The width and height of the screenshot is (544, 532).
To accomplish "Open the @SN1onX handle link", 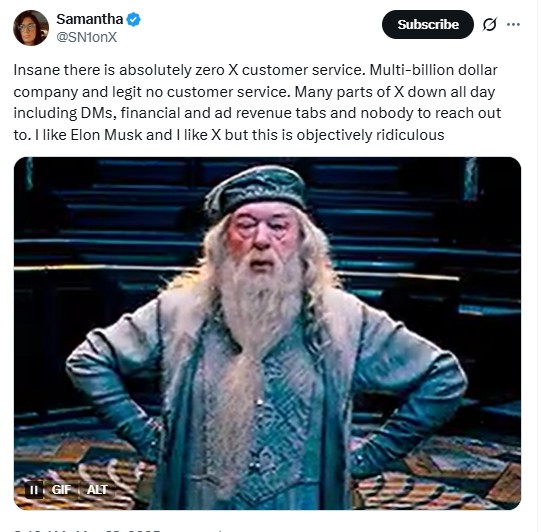I will 86,37.
